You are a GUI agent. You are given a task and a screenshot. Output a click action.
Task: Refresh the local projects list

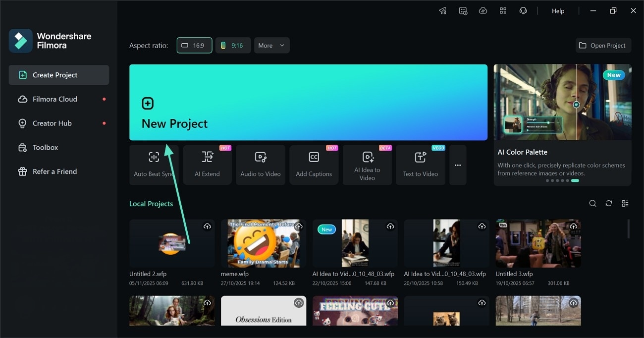point(609,204)
